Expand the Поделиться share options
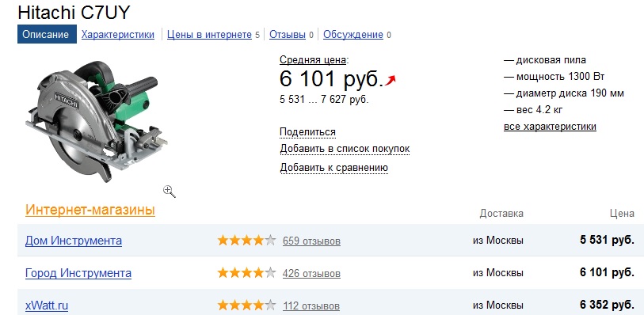Screen dimensions: 644x315 (307, 132)
